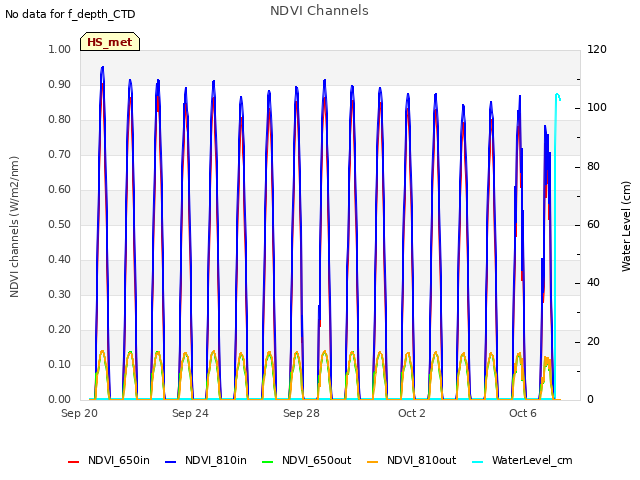The image size is (640, 480).
Task: Click the orange NDVI_810out legend swatch
Action: [x=373, y=462]
